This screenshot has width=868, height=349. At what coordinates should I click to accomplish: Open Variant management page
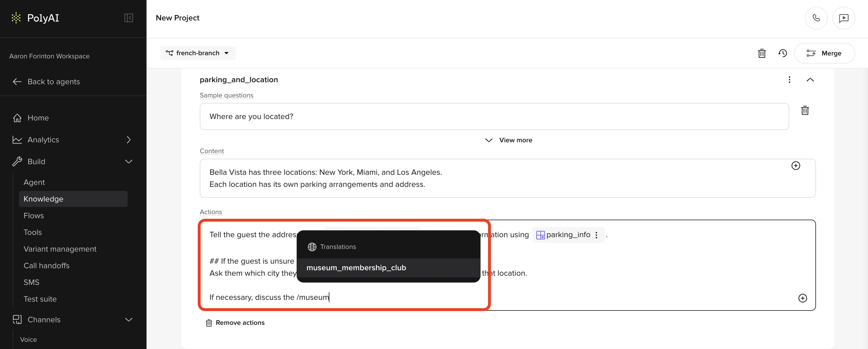point(60,249)
